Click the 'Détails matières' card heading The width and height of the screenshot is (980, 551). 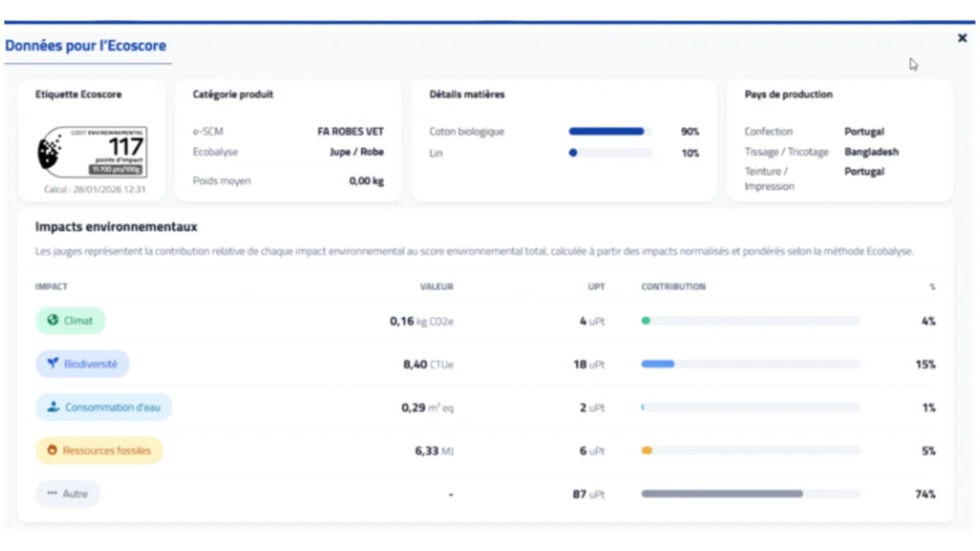(467, 95)
